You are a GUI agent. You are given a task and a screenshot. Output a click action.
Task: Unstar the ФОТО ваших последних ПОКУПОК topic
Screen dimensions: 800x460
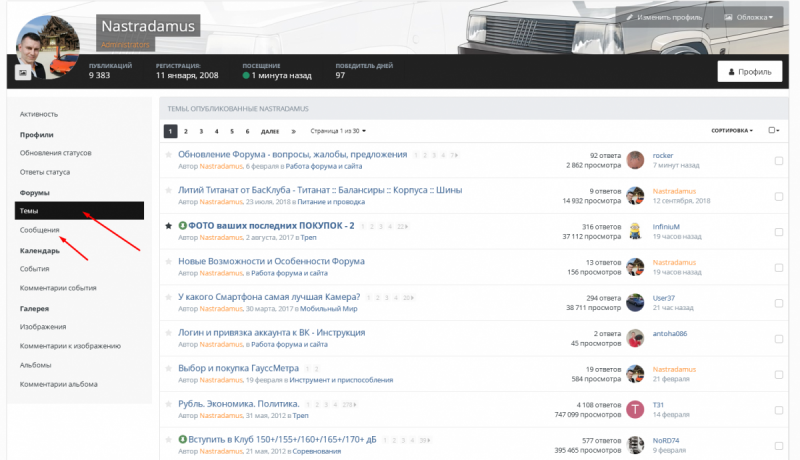tap(168, 226)
